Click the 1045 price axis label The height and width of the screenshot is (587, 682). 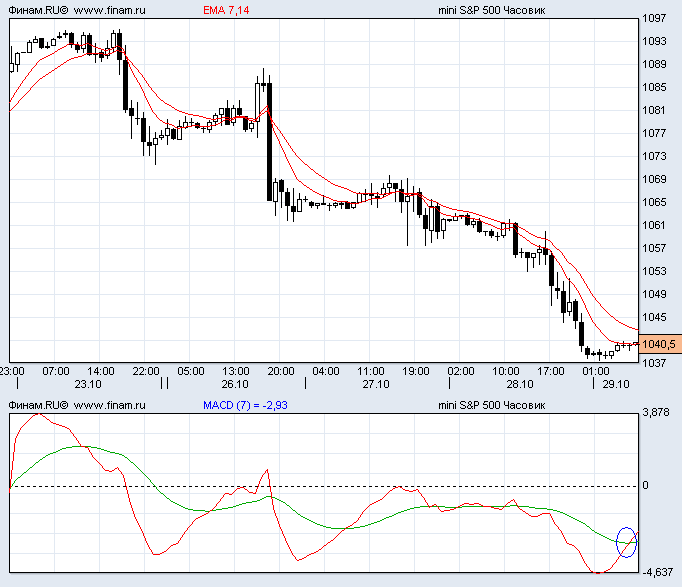pyautogui.click(x=654, y=317)
